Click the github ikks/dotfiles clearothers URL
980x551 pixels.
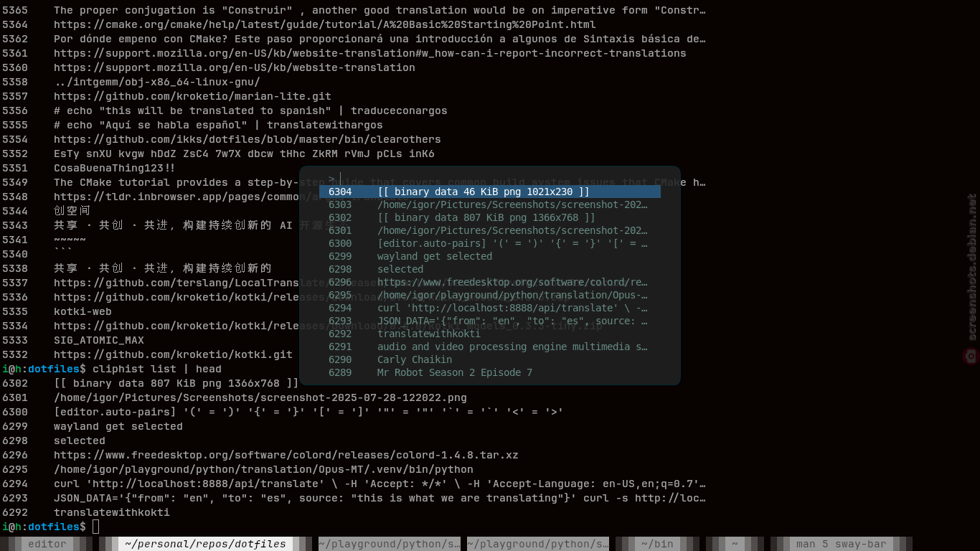pyautogui.click(x=248, y=139)
